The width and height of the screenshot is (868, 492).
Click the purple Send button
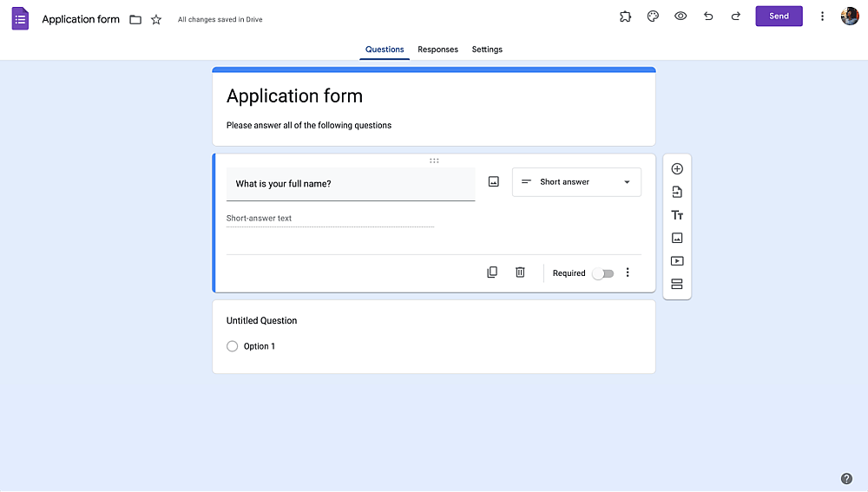coord(779,16)
